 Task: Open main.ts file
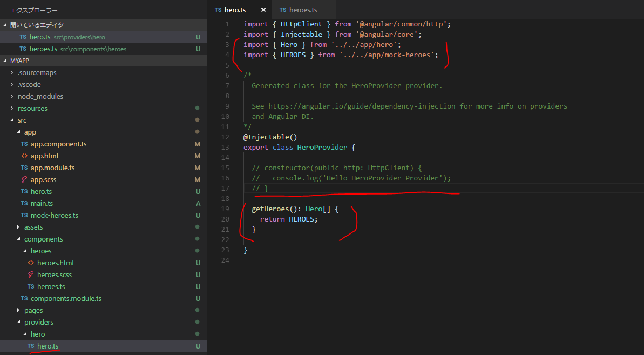42,204
